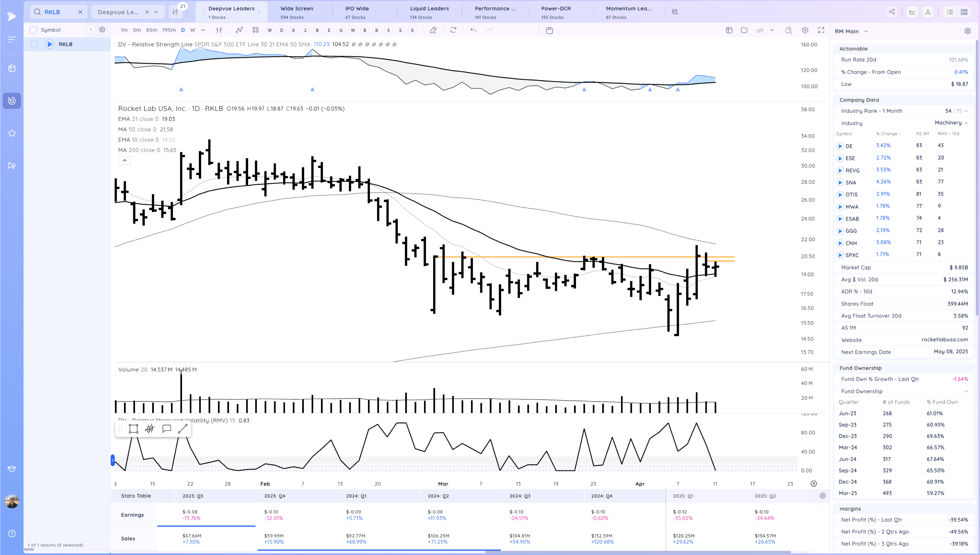Open the Power-DCR screen tab
Screen dimensions: 980x555
point(556,12)
